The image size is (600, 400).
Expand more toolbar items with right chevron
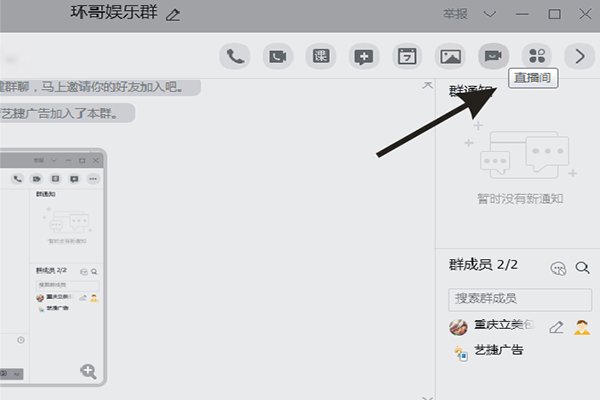click(580, 56)
